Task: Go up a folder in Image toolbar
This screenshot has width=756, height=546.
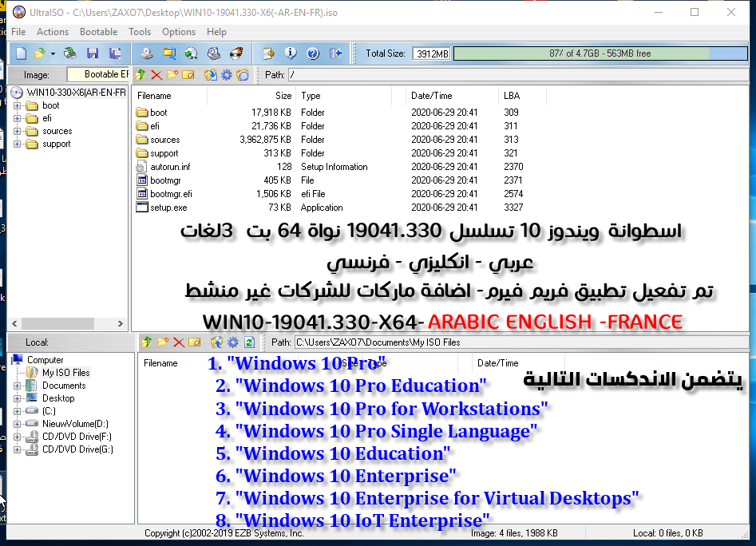Action: click(x=141, y=75)
